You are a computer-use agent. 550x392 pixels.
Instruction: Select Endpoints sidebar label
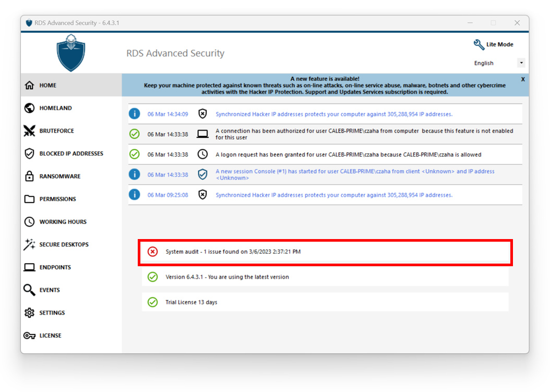[55, 267]
